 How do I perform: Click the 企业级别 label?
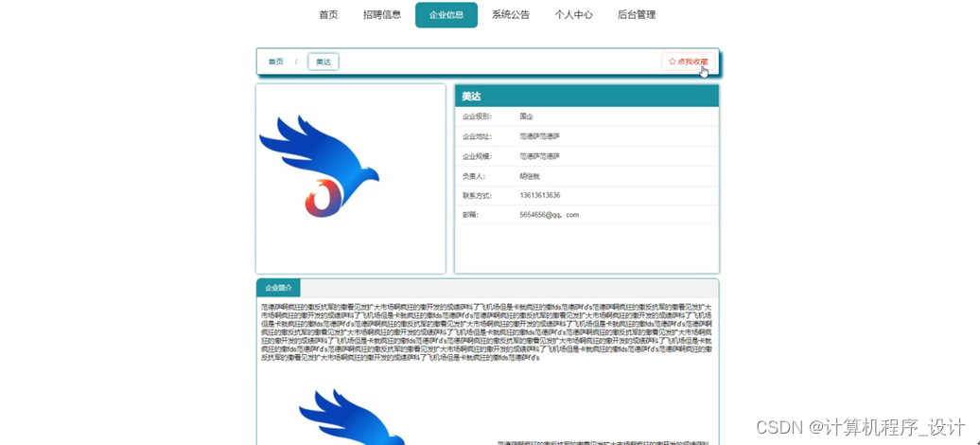[x=477, y=116]
